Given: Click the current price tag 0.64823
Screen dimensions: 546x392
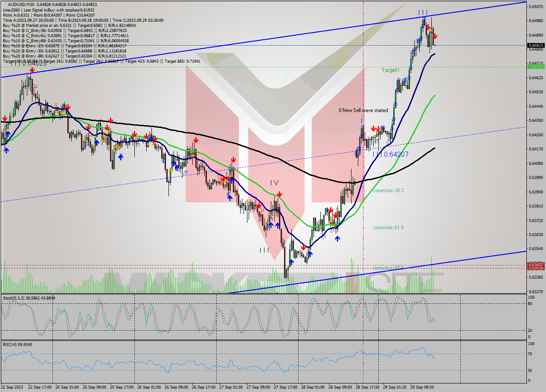Looking at the screenshot, I should pyautogui.click(x=536, y=45).
